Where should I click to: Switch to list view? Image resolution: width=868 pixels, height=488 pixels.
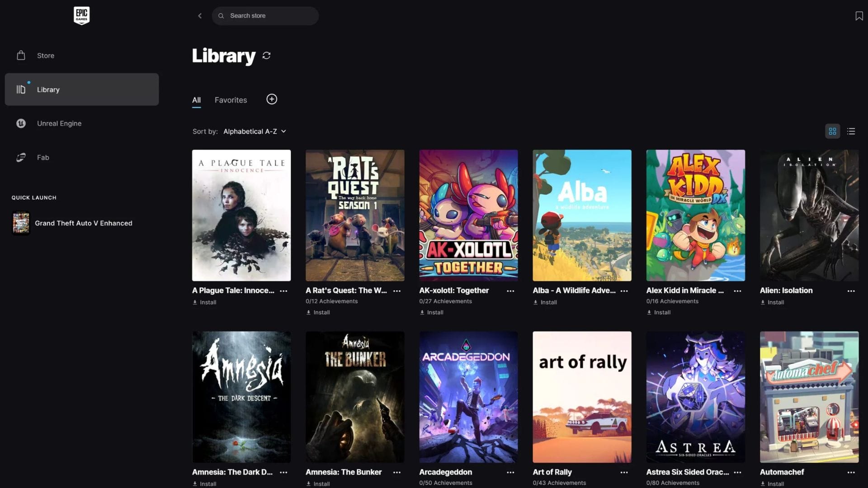click(x=851, y=131)
